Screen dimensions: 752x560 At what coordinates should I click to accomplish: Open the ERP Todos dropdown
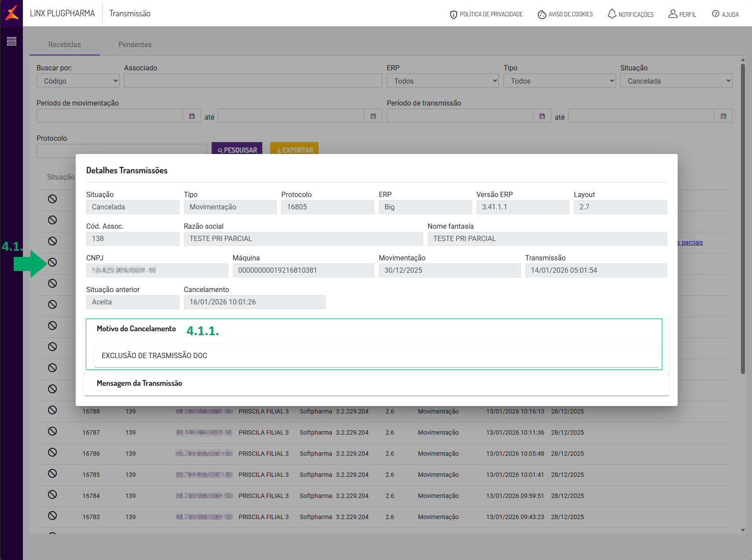tap(442, 81)
